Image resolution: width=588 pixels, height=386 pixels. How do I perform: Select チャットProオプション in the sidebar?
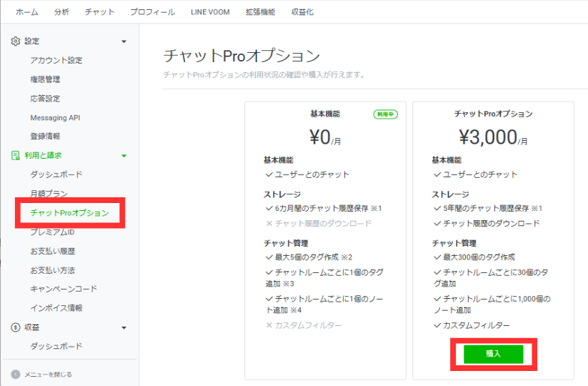69,213
